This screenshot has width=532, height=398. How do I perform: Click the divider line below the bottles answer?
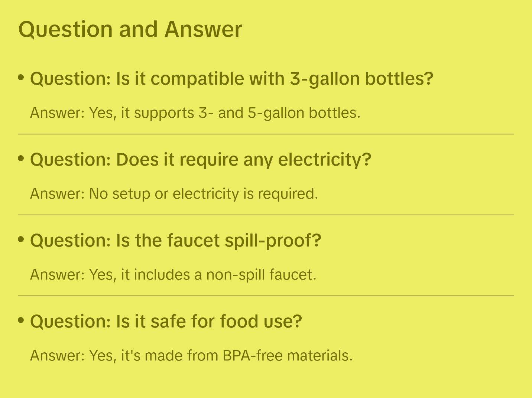[x=266, y=134]
